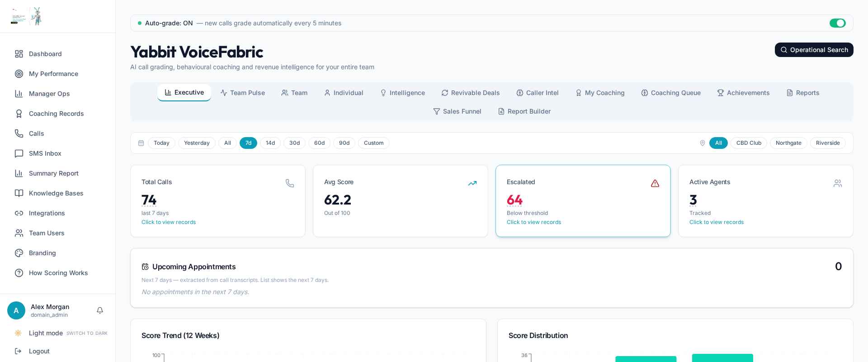This screenshot has height=362, width=868.
Task: Select the 30d date range filter
Action: click(294, 143)
